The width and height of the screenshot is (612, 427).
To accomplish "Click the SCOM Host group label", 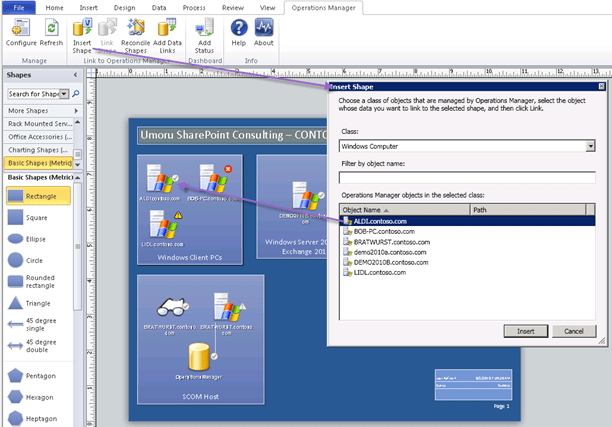I will point(200,397).
